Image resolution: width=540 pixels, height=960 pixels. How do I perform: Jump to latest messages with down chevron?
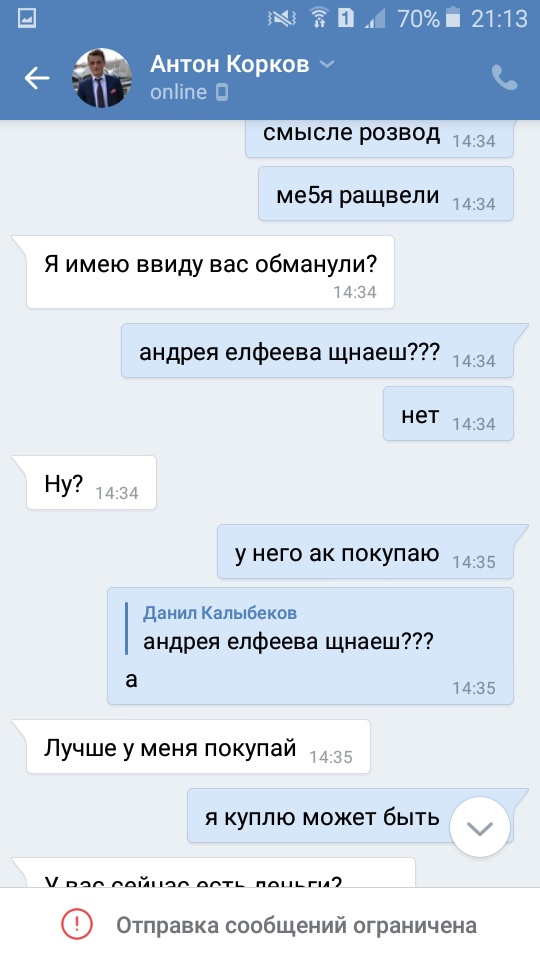coord(480,827)
